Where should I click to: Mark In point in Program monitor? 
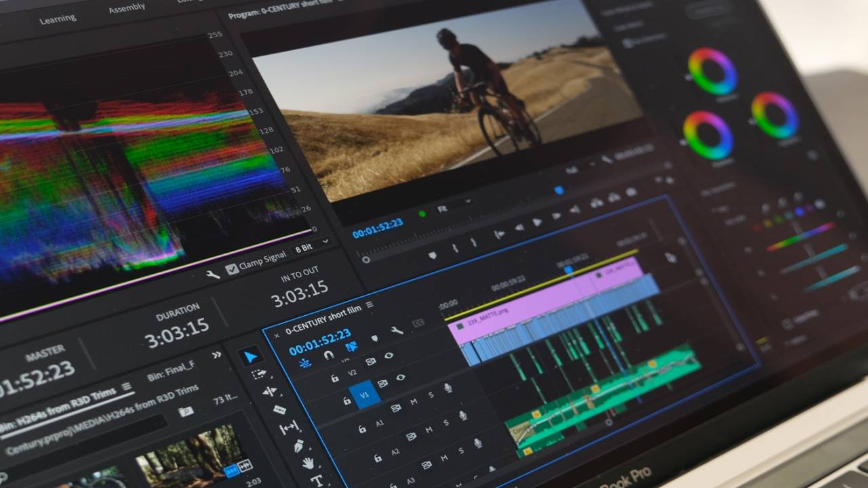[455, 249]
